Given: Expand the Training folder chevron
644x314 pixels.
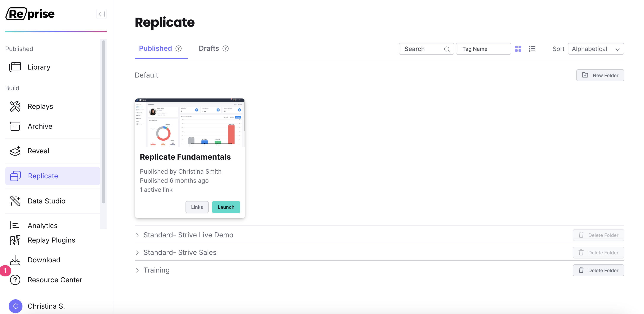Looking at the screenshot, I should tap(137, 270).
